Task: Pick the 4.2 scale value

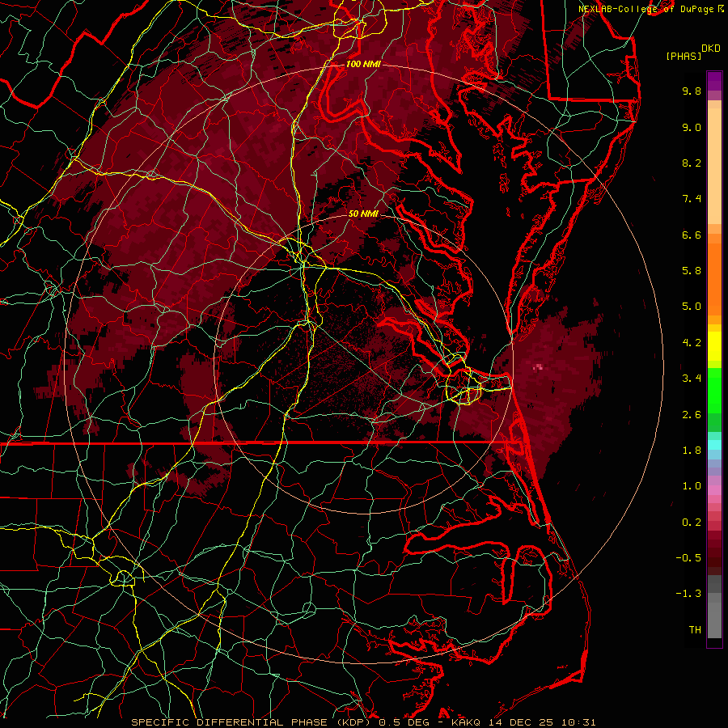Action: (692, 343)
